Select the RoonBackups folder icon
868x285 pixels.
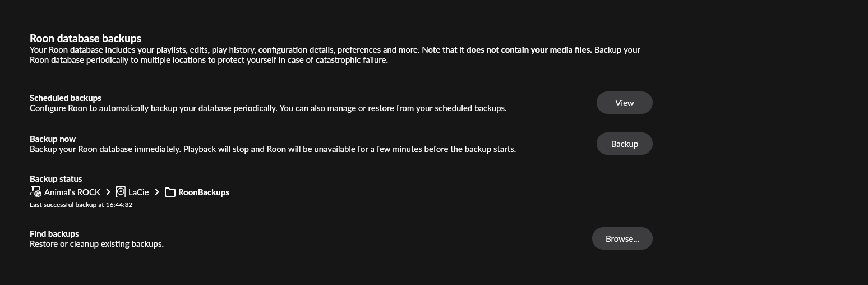click(170, 192)
